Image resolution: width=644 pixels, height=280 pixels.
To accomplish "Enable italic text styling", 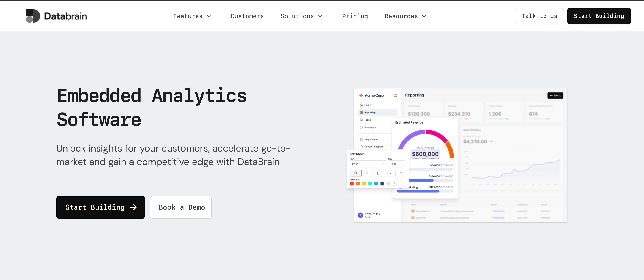I will tap(367, 173).
